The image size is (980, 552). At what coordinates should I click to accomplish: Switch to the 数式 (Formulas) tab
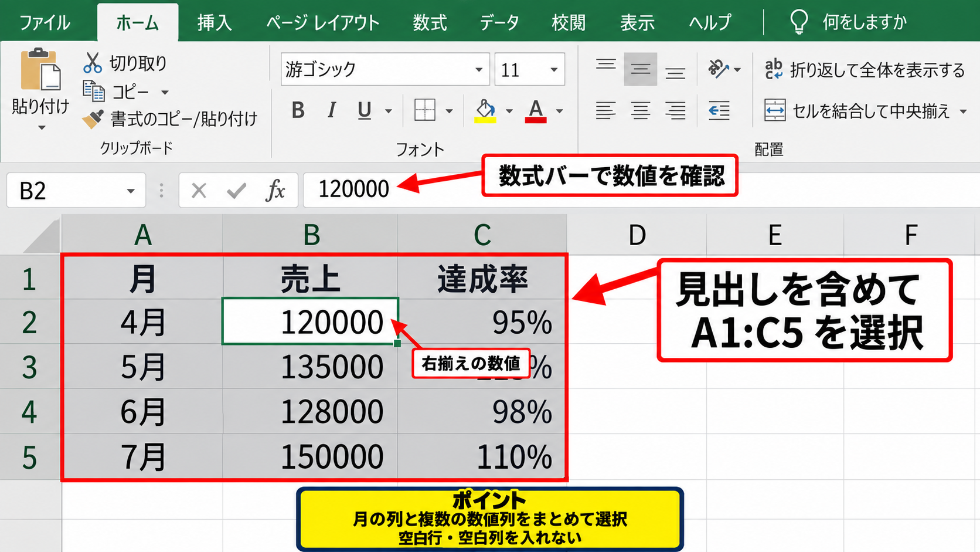430,22
